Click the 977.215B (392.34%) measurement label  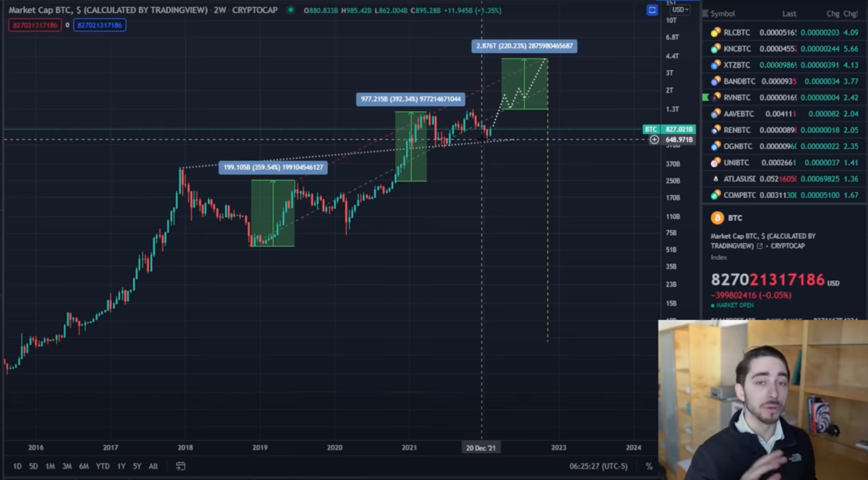pos(410,99)
